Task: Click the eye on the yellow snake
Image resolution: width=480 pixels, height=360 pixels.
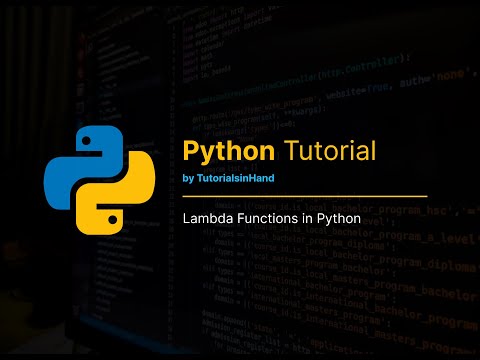Action: [113, 220]
